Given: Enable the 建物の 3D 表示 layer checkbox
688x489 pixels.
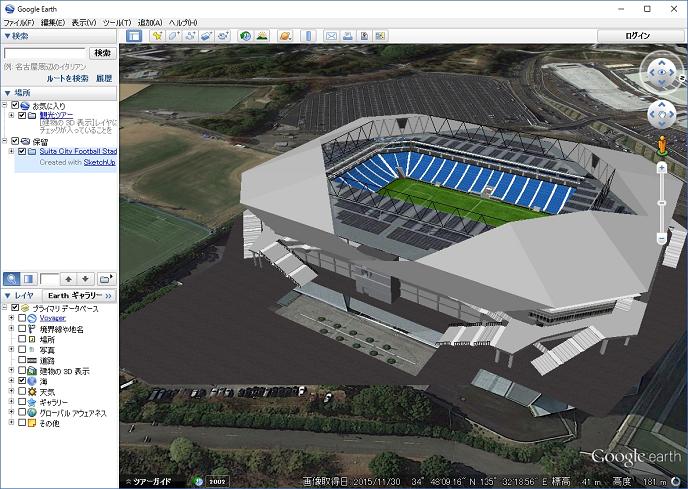Looking at the screenshot, I should coord(22,371).
